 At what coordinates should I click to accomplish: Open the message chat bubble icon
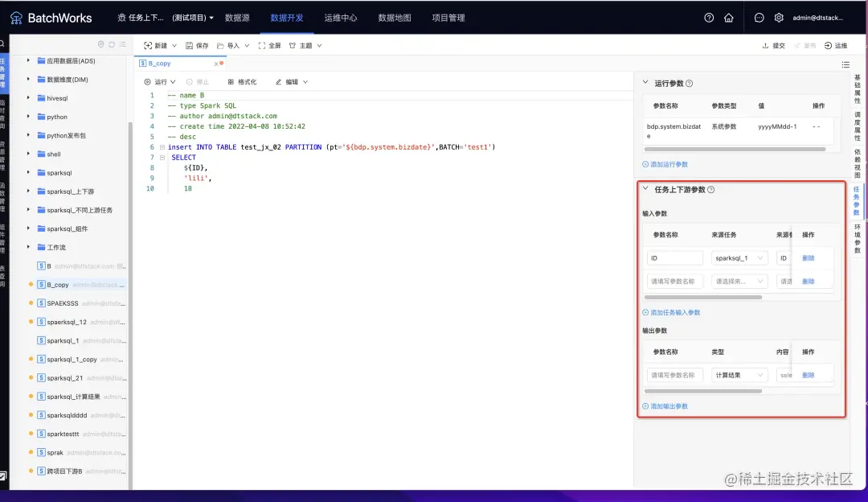coord(759,18)
